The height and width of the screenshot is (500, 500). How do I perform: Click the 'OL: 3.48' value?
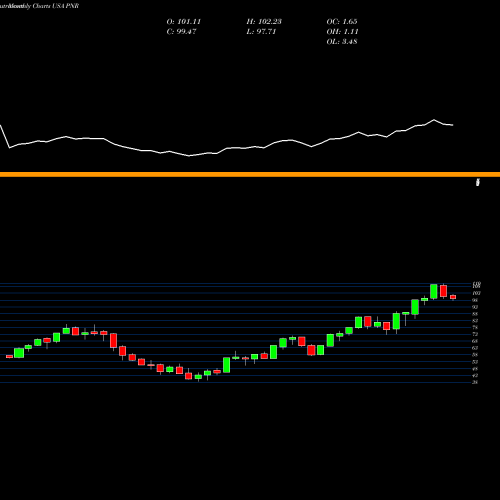[x=342, y=42]
